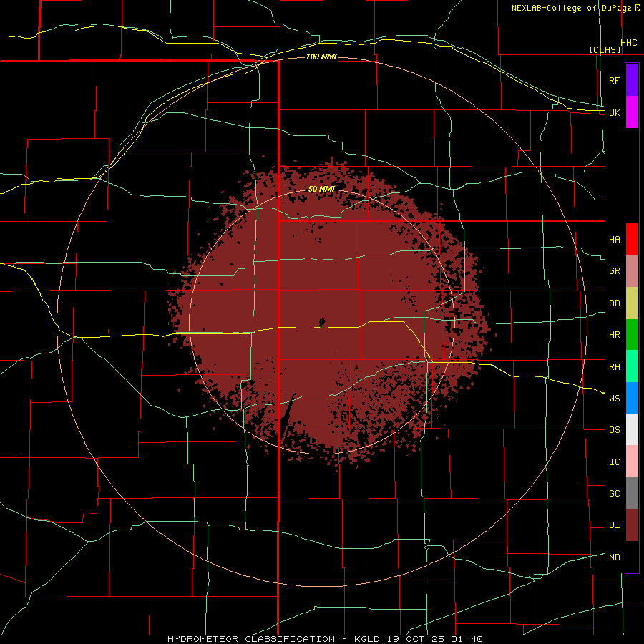Screen dimensions: 644x644
Task: Click the ND black legend swatch
Action: pyautogui.click(x=632, y=557)
